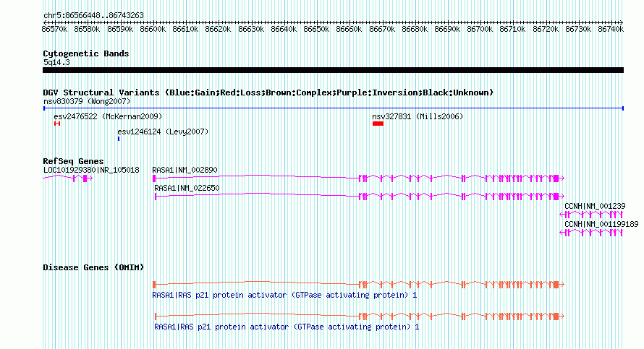644x349 pixels.
Task: Select the magenta RASA1 NM_022650 gene model
Action: [360, 196]
